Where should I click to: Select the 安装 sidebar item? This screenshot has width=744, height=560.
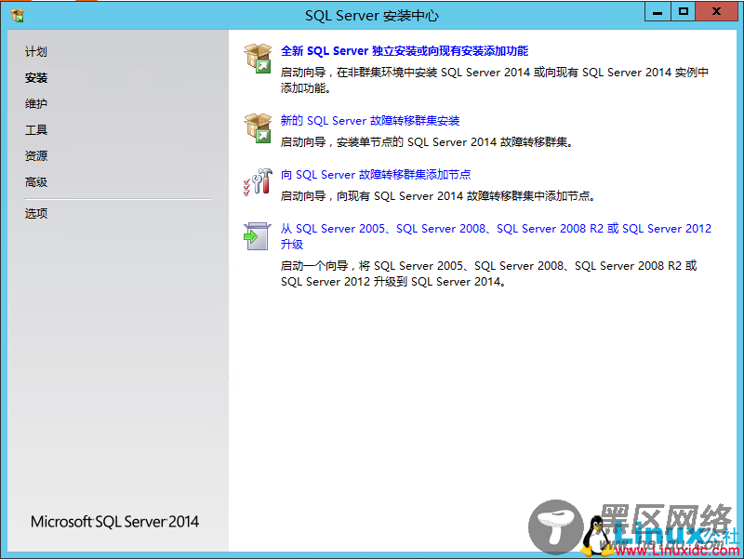coord(36,78)
